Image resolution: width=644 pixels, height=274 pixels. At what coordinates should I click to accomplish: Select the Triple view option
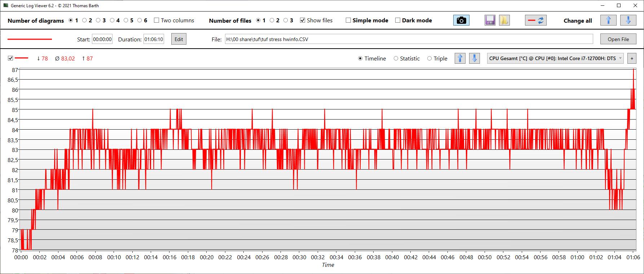(429, 58)
